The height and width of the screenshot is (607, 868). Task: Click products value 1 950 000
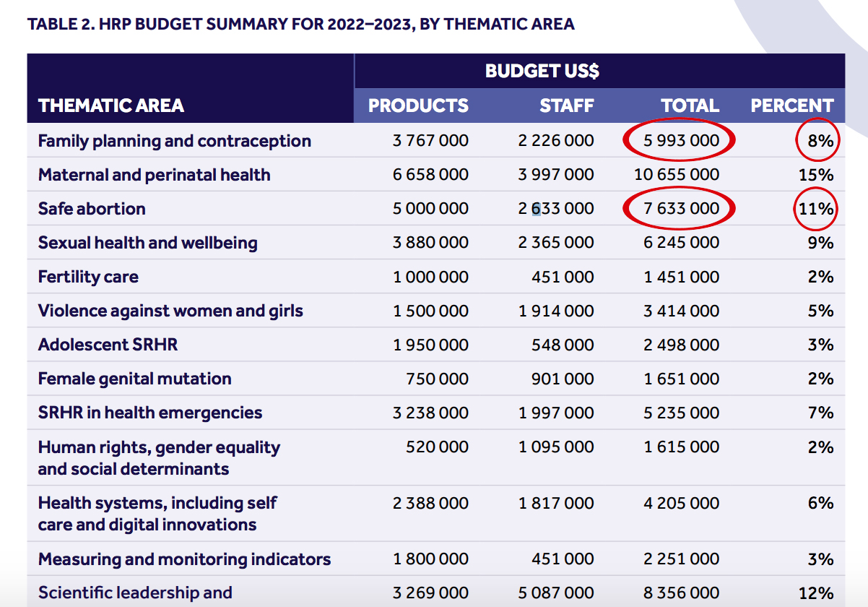tap(430, 345)
